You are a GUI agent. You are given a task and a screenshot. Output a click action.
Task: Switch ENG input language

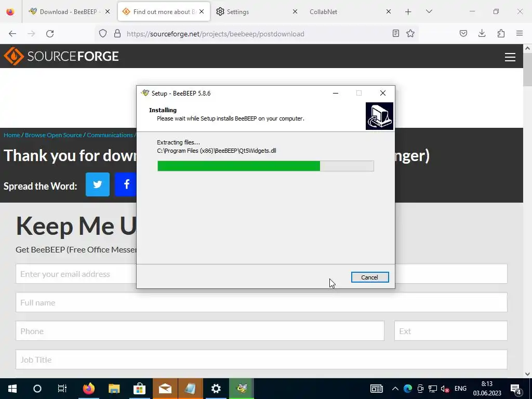(460, 389)
